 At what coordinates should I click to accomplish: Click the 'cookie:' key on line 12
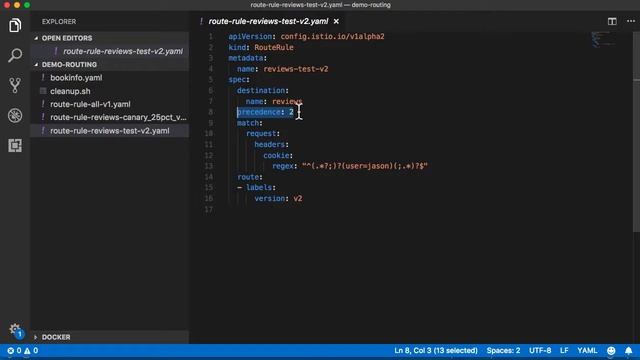coord(278,155)
